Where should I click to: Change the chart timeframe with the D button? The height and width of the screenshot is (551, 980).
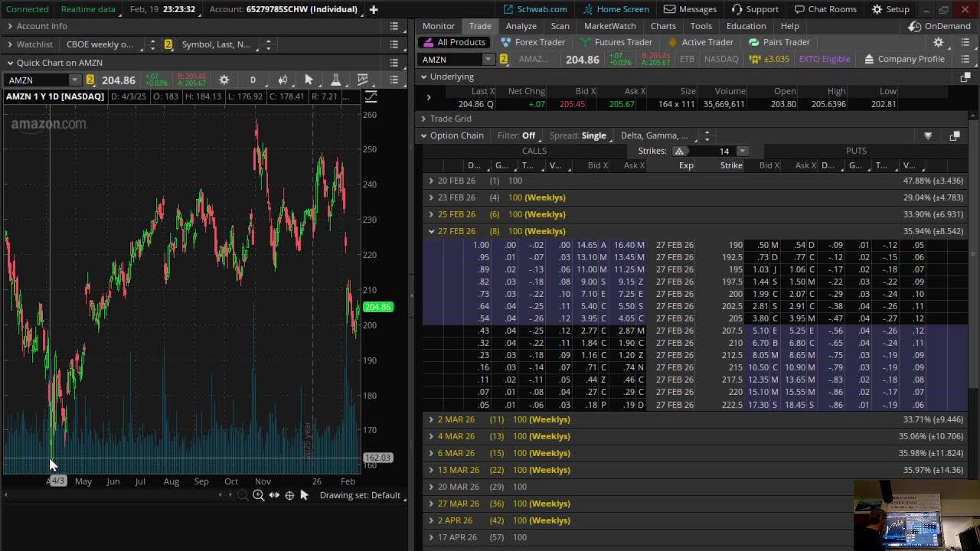(253, 80)
